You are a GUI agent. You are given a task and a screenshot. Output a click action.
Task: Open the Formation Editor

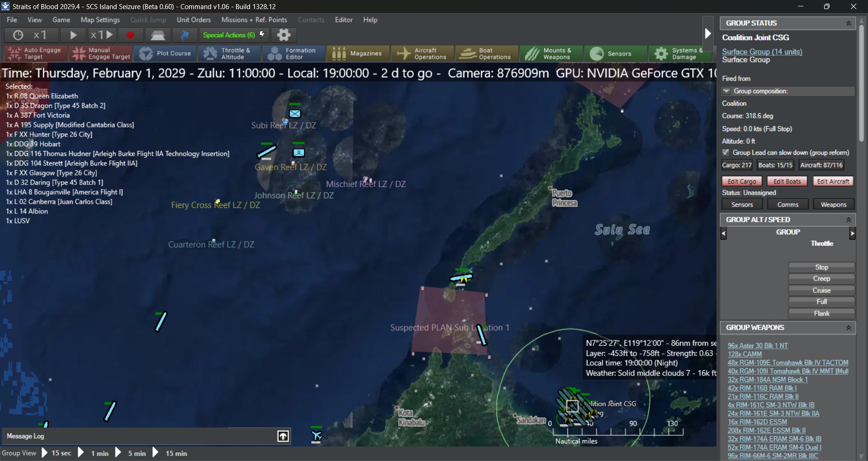(293, 53)
